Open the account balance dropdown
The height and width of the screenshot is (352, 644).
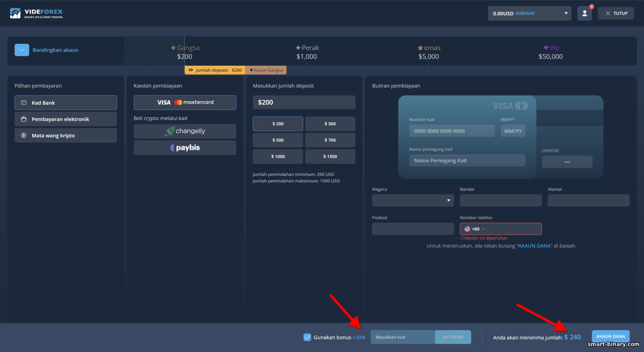coord(529,13)
